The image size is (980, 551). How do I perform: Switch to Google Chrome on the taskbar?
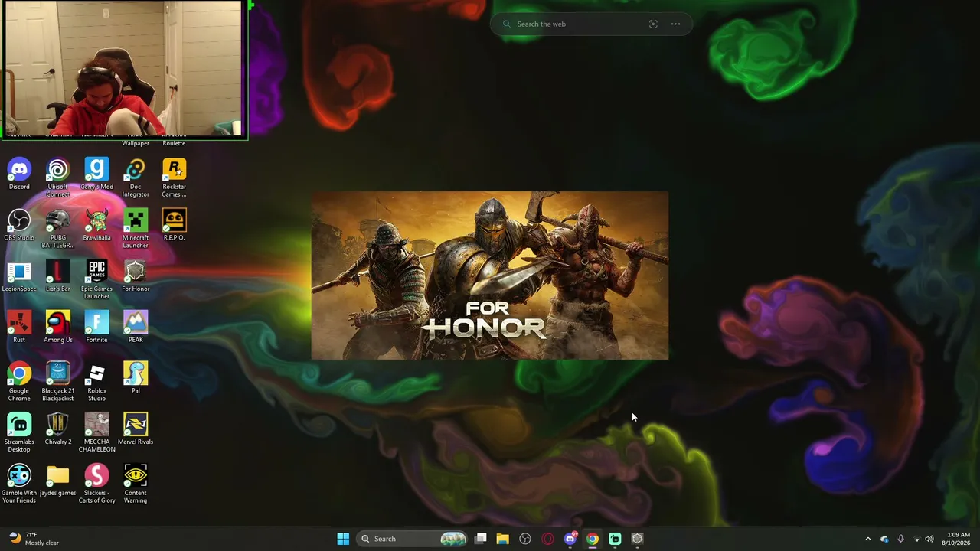(593, 539)
